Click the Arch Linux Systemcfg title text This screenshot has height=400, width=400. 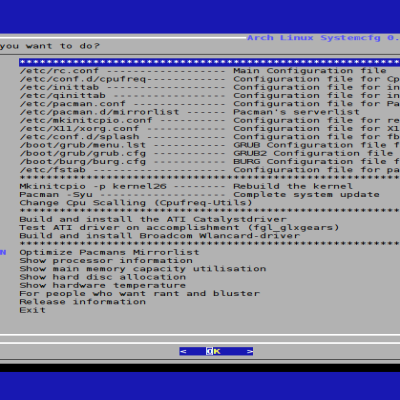[x=323, y=38]
